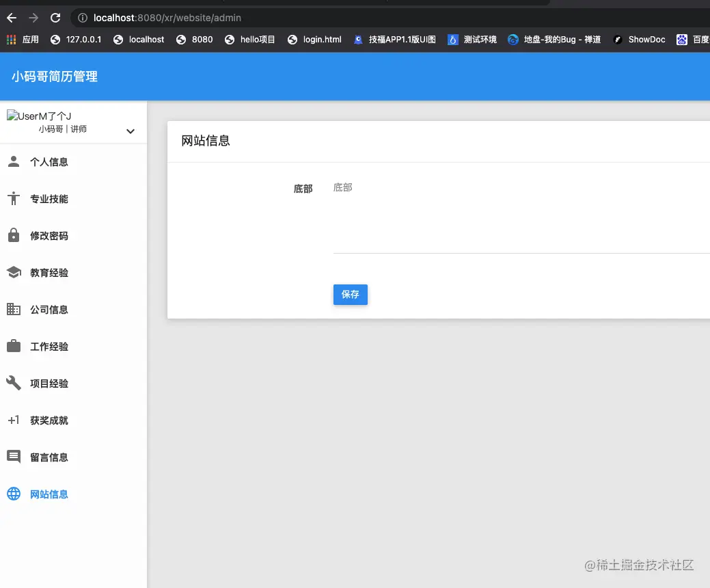Image resolution: width=710 pixels, height=588 pixels.
Task: Click the person icon beside 个人信息
Action: [x=14, y=162]
